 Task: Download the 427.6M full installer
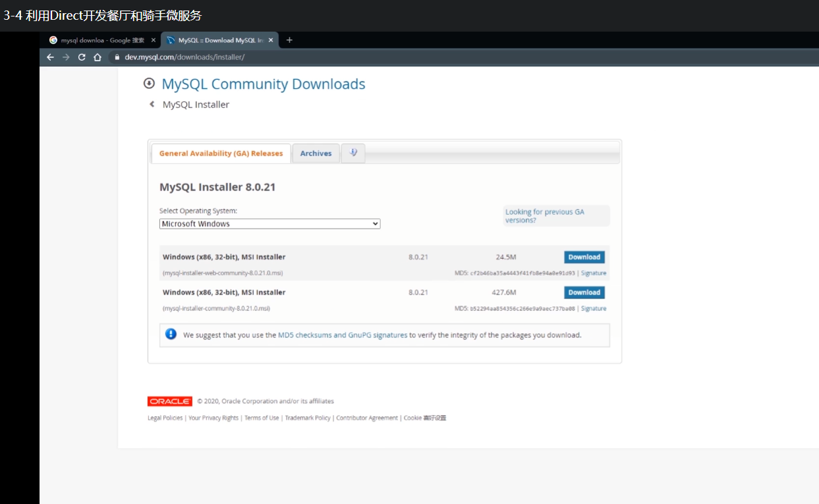584,293
